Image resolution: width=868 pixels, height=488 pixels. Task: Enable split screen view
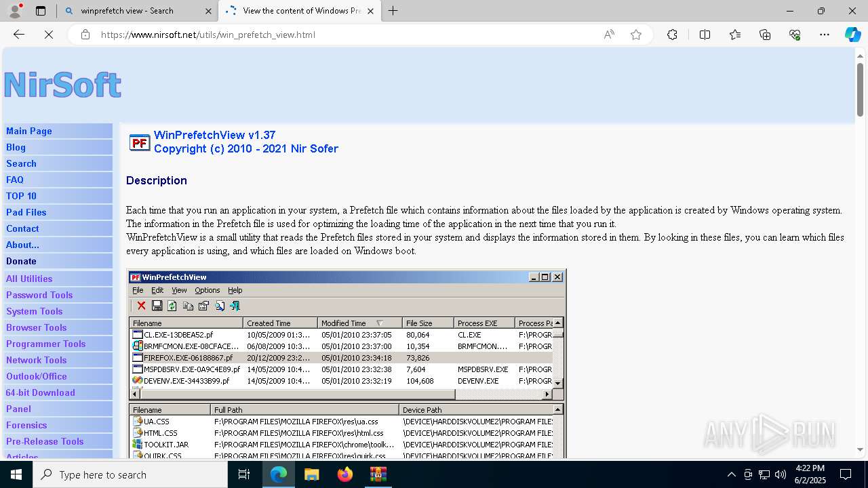(x=705, y=35)
